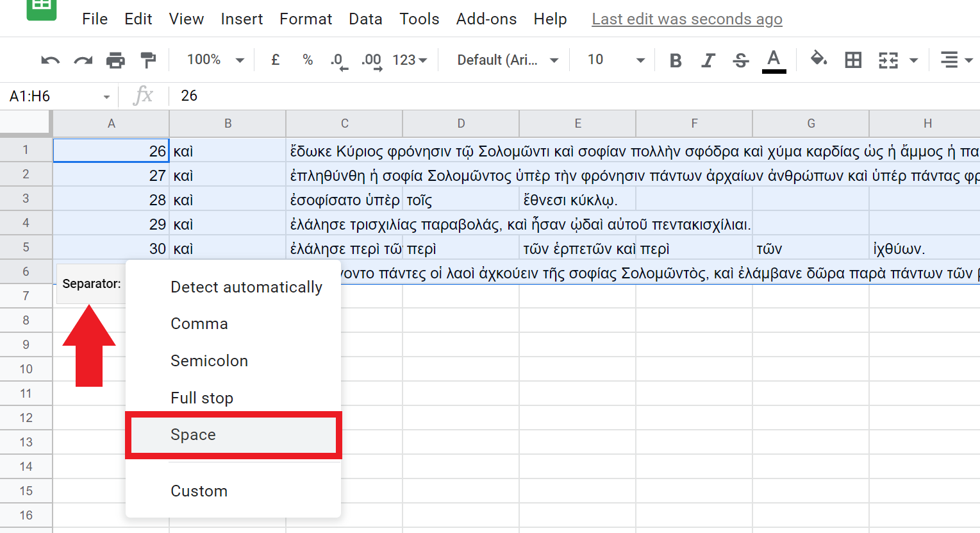Activate the paint format roller

148,60
